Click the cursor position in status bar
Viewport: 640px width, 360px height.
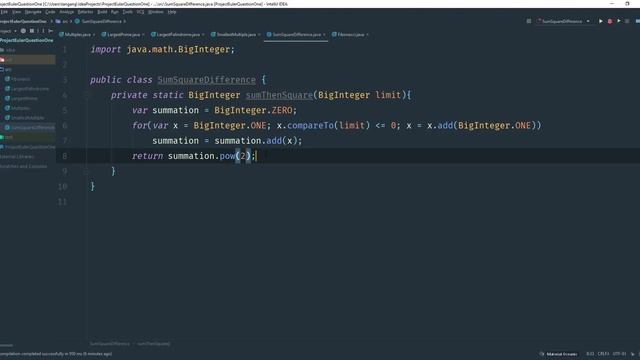(590, 354)
